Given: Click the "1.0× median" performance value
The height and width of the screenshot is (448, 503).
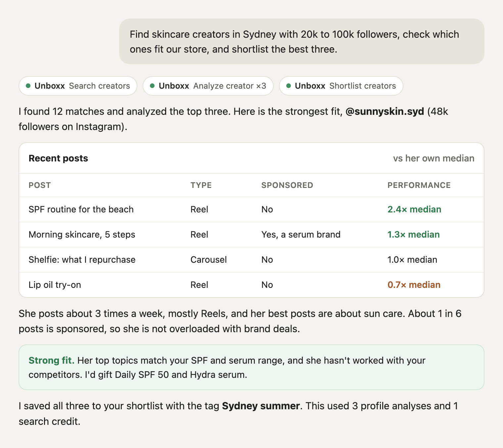Looking at the screenshot, I should click(412, 260).
